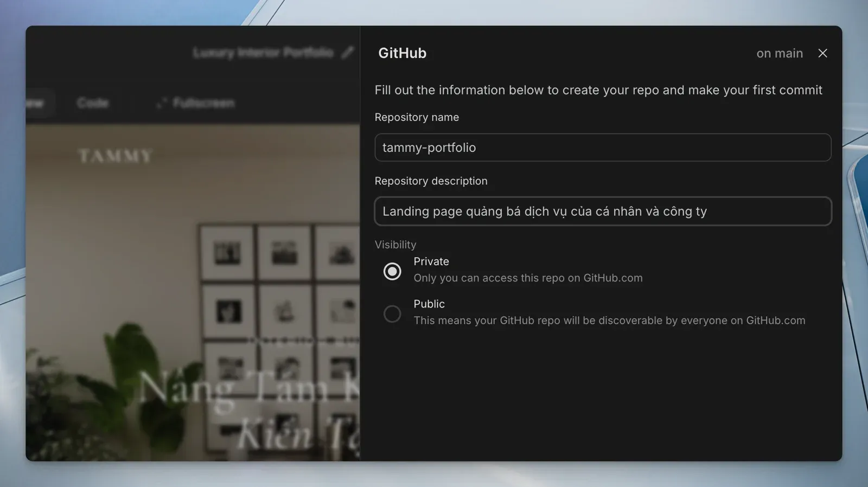This screenshot has width=868, height=487.
Task: Click the Visibility section label
Action: coord(395,245)
